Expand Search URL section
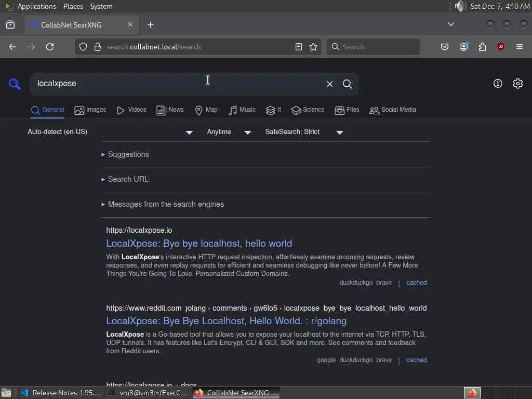The width and height of the screenshot is (532, 399). 125,179
